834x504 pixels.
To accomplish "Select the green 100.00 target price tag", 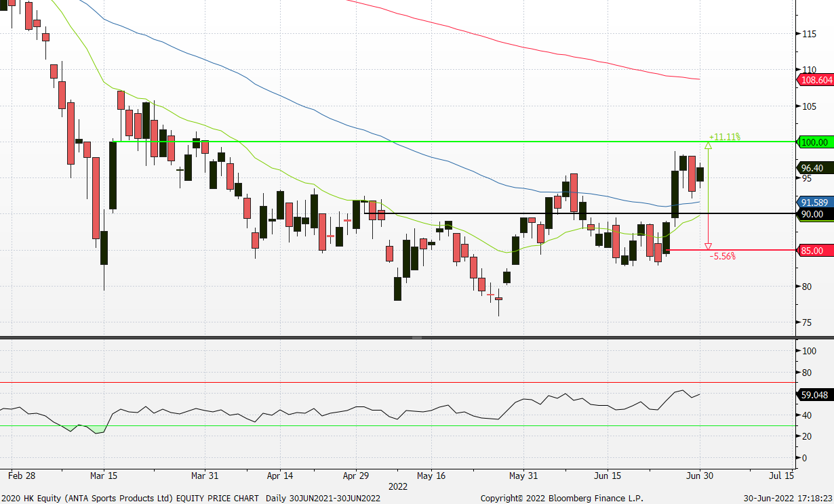I will click(814, 142).
